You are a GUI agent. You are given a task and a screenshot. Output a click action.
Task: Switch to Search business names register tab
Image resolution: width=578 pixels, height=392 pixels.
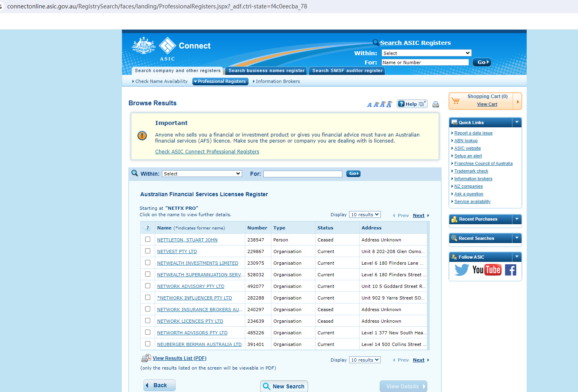tap(267, 70)
